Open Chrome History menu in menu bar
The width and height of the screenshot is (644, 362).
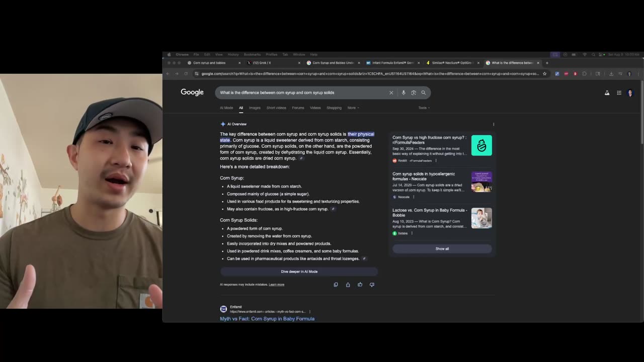233,54
